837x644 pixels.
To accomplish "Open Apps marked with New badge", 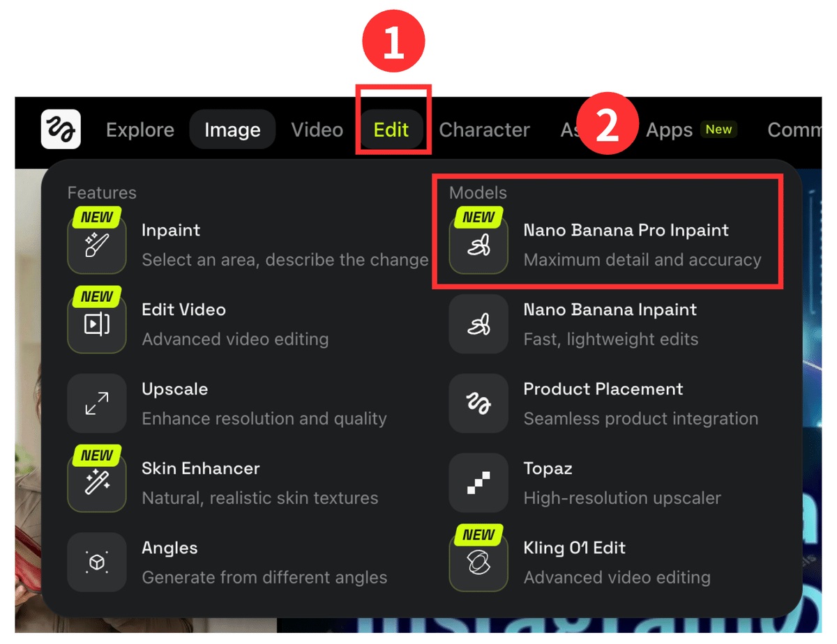I will point(668,130).
